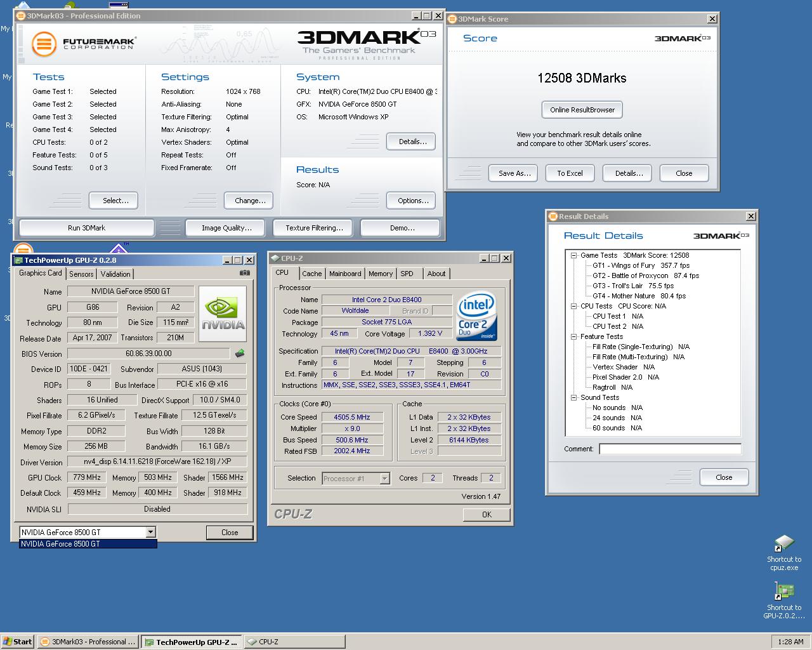Screen dimensions: 812x650
Task: Click Close button in Result Details
Action: 724,477
